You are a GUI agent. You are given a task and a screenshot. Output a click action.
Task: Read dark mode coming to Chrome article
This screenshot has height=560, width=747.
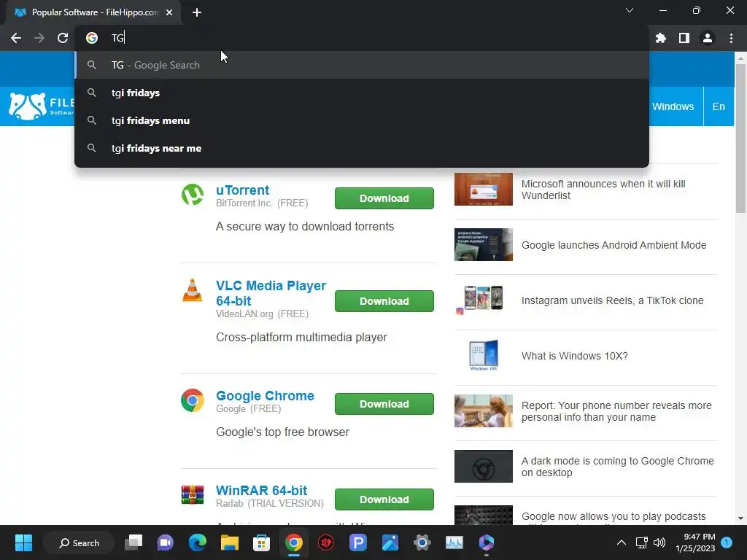[x=617, y=467]
